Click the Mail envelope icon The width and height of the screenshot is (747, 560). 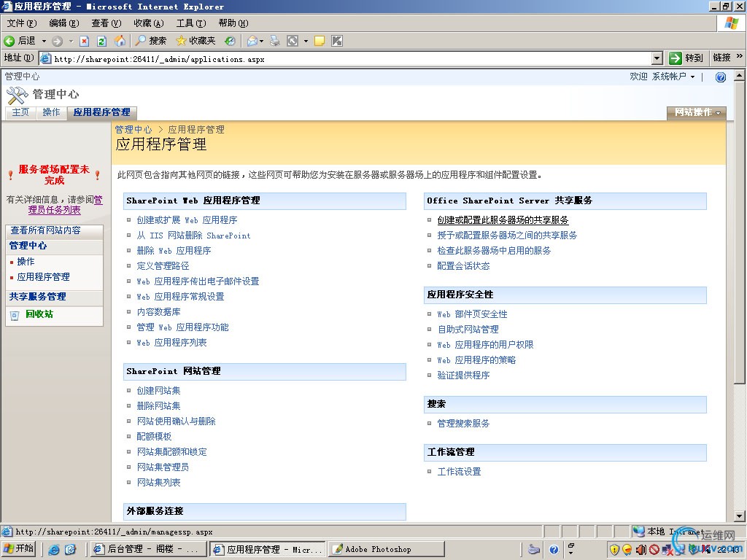[252, 41]
